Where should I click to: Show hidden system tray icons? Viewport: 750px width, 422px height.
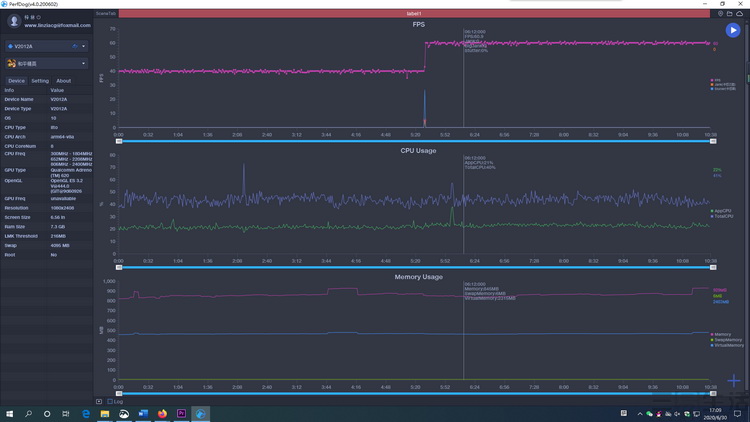(640, 414)
